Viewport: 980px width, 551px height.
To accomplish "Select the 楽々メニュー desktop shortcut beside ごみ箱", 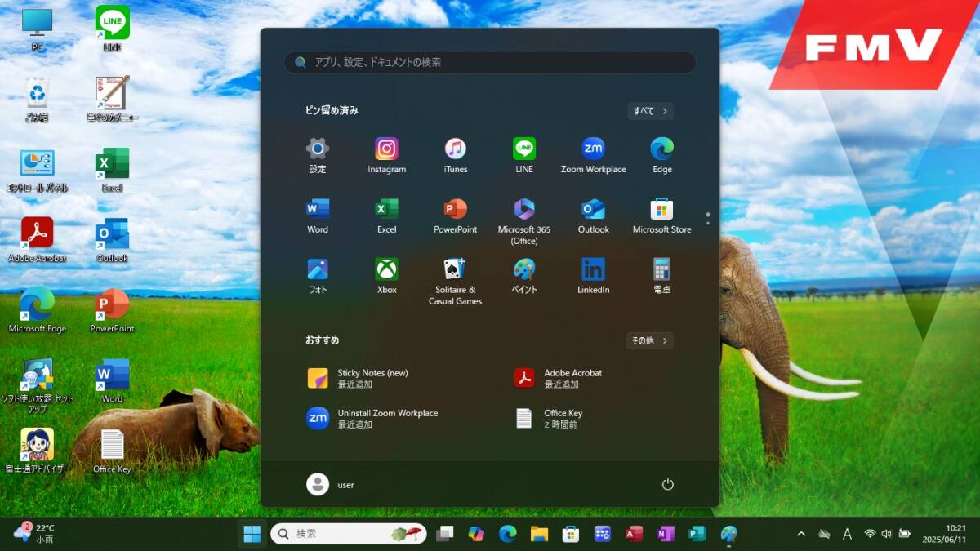I will coord(112,100).
